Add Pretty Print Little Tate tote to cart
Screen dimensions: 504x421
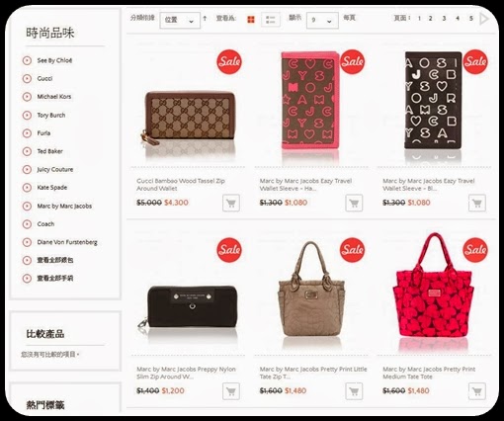[354, 391]
